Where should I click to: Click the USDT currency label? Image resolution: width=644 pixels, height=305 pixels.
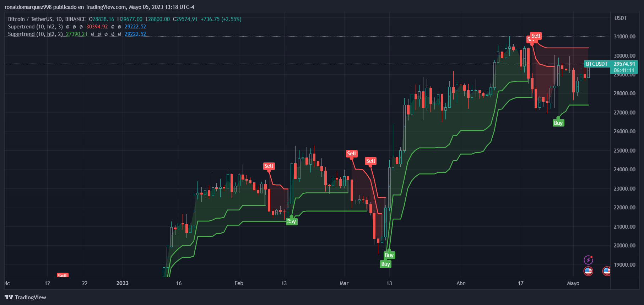pyautogui.click(x=621, y=18)
